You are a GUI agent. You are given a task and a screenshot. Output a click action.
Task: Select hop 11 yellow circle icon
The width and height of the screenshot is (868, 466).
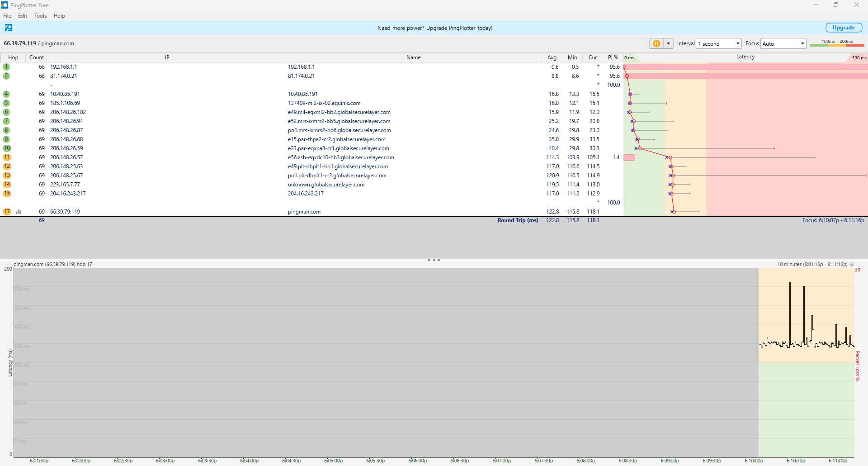coord(7,157)
